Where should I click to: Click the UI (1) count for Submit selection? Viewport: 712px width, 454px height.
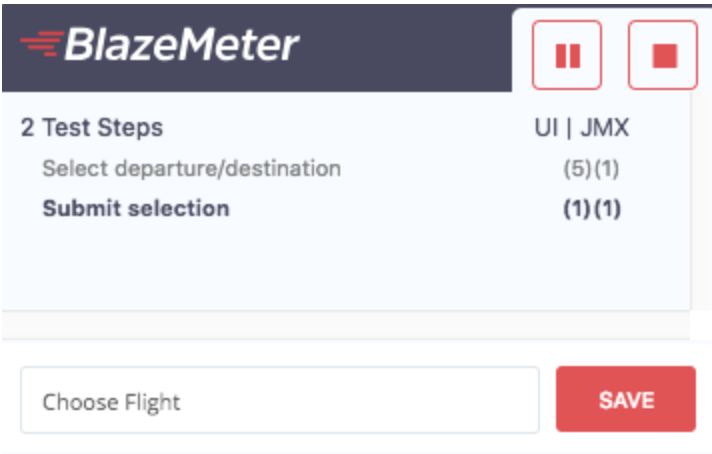pos(577,209)
